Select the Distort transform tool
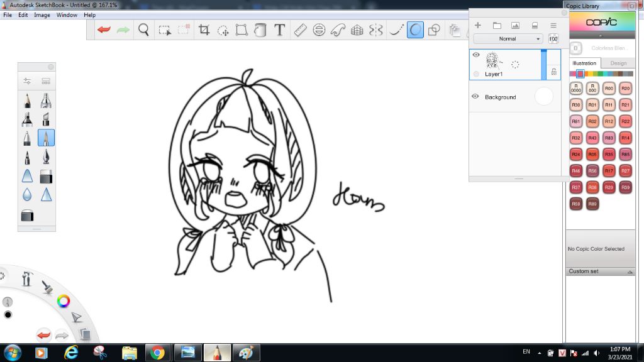Image resolution: width=644 pixels, height=362 pixels. (x=241, y=30)
